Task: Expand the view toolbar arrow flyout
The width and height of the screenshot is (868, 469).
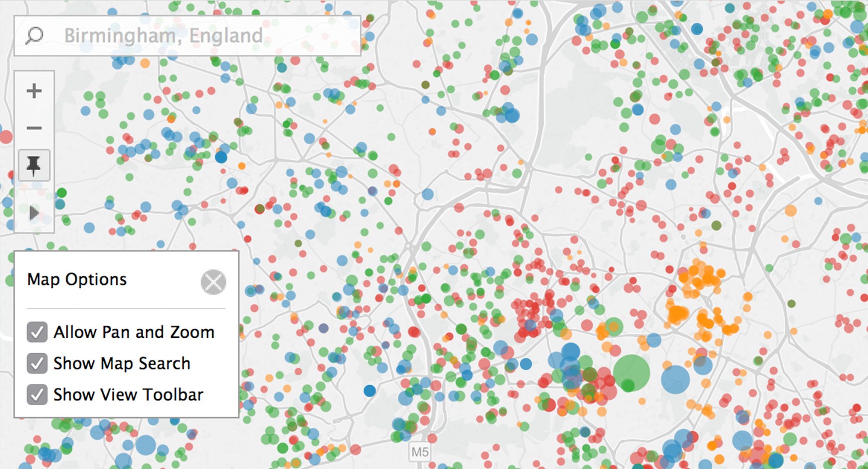Action: coord(34,213)
